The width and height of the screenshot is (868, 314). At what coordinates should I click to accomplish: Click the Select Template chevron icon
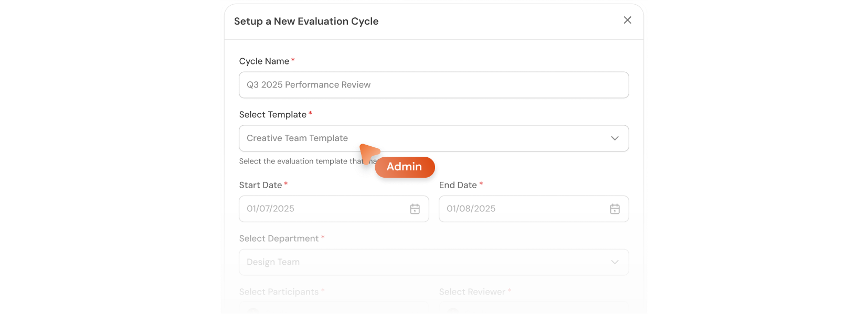pyautogui.click(x=615, y=138)
